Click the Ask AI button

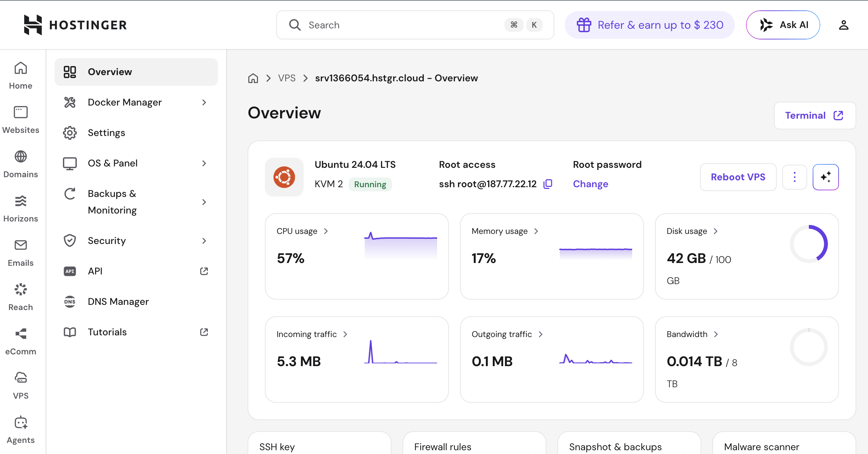pyautogui.click(x=783, y=25)
